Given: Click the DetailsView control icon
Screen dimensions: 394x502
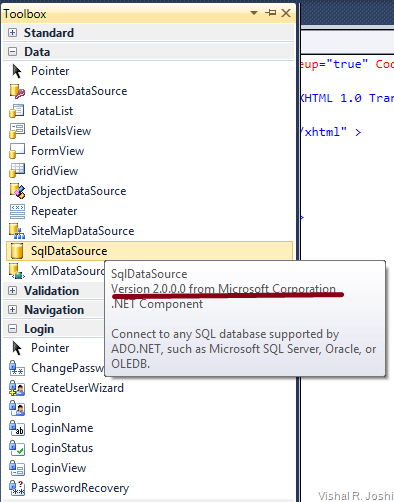Looking at the screenshot, I should [17, 131].
